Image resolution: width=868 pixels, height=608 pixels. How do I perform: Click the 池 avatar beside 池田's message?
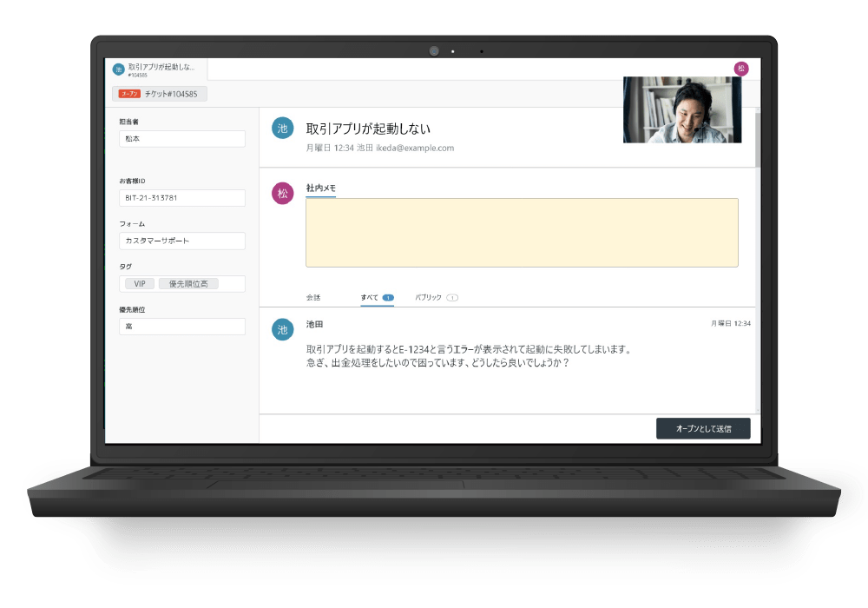282,329
